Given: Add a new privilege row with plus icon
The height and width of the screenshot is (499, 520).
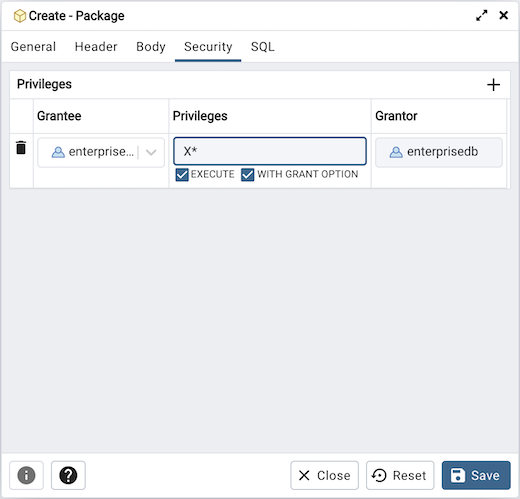Looking at the screenshot, I should [x=493, y=85].
